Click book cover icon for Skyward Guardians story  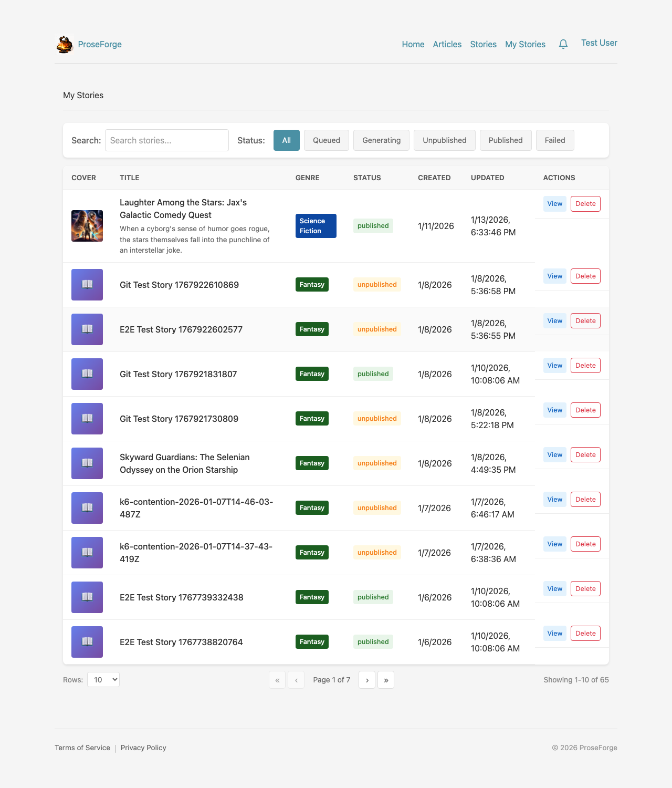point(87,463)
